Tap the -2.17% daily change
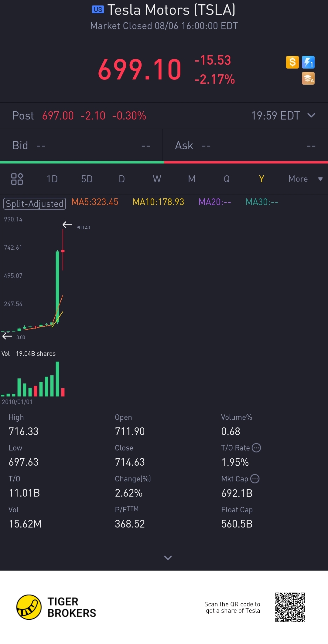The image size is (328, 644). (x=215, y=79)
